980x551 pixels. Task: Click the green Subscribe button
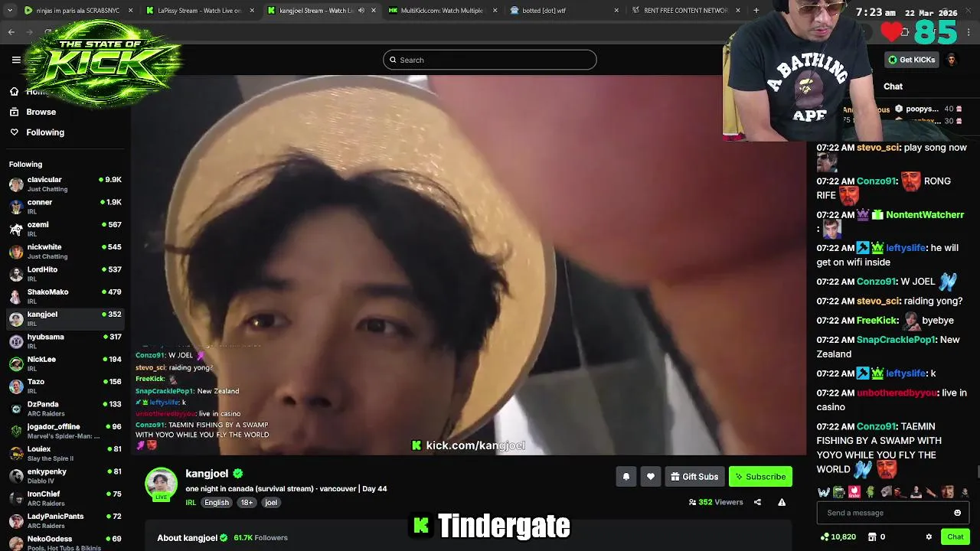(x=760, y=477)
